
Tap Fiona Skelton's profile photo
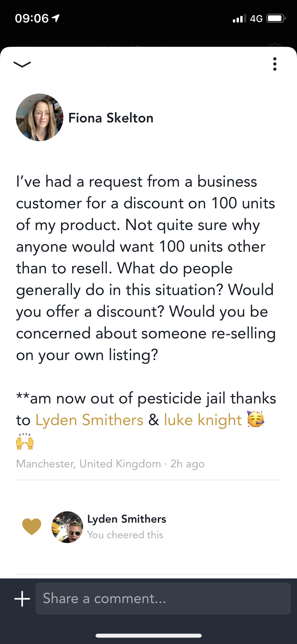(40, 117)
